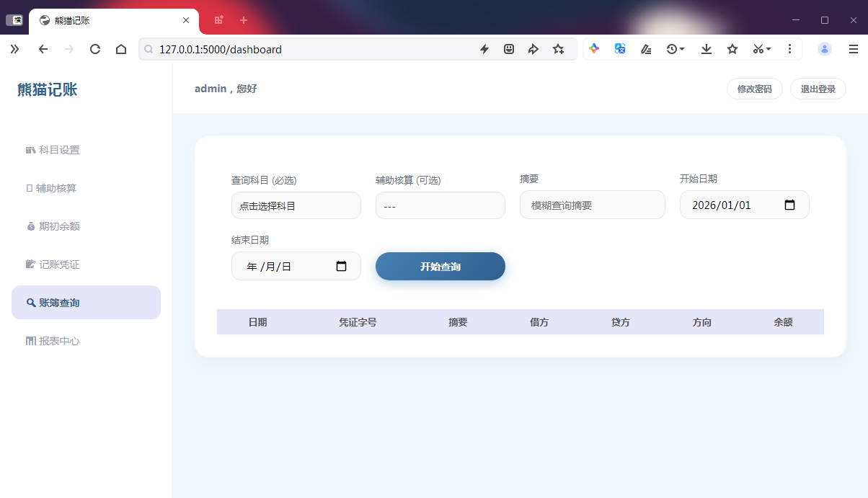The image size is (868, 498).
Task: Click the user profile avatar icon
Action: 825,49
